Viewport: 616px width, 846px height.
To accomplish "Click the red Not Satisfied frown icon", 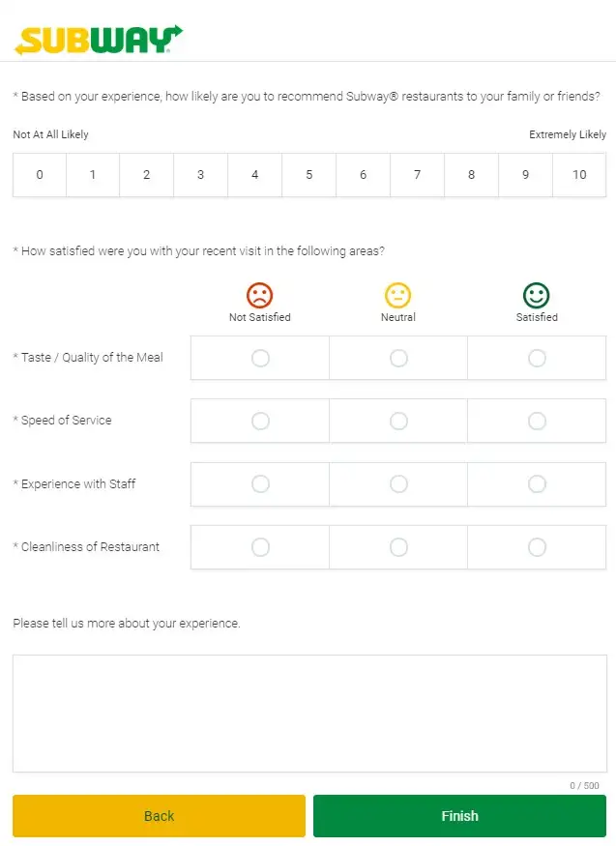I will click(259, 296).
